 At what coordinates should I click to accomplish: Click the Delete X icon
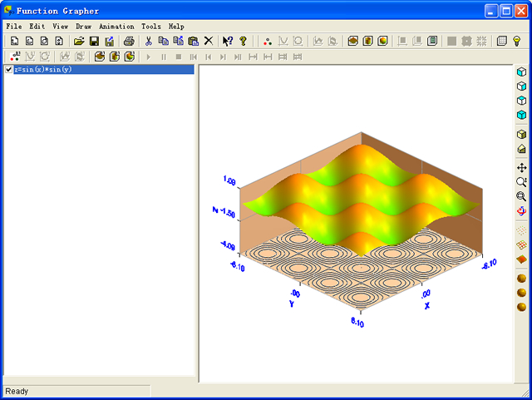(209, 41)
